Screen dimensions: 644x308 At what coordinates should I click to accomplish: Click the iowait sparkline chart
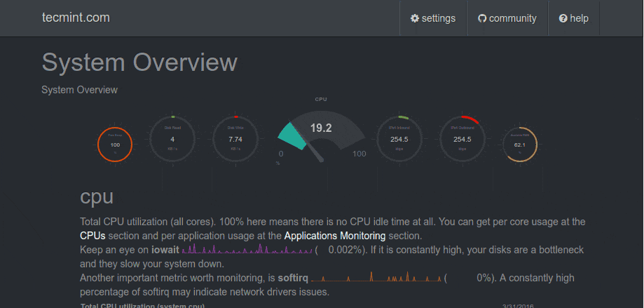point(247,250)
